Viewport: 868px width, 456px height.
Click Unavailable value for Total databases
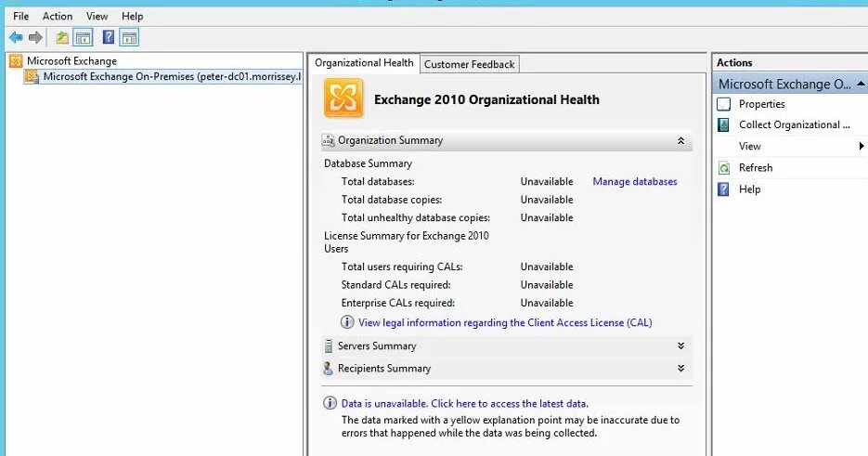(547, 181)
